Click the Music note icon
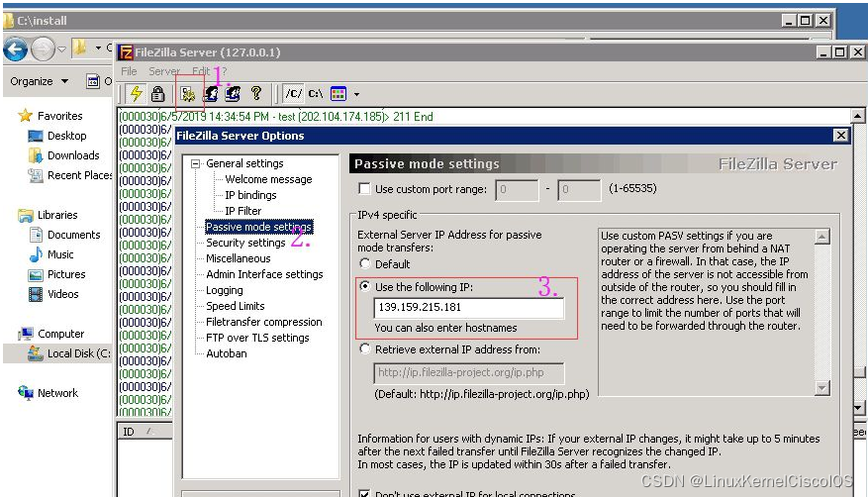868x497 pixels. 36,254
